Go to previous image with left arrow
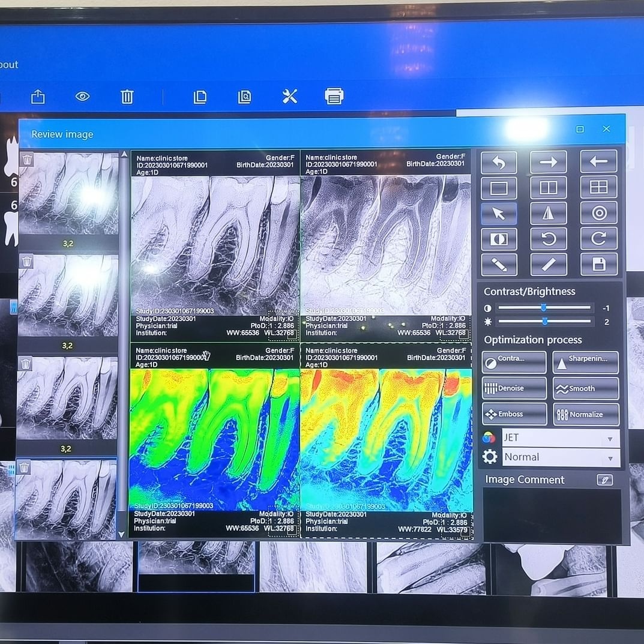 pos(598,161)
